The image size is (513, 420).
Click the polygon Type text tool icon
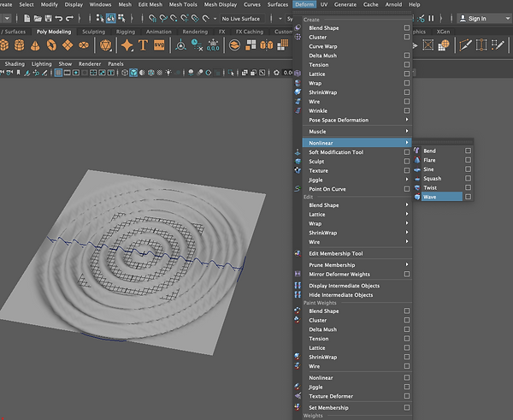(143, 44)
